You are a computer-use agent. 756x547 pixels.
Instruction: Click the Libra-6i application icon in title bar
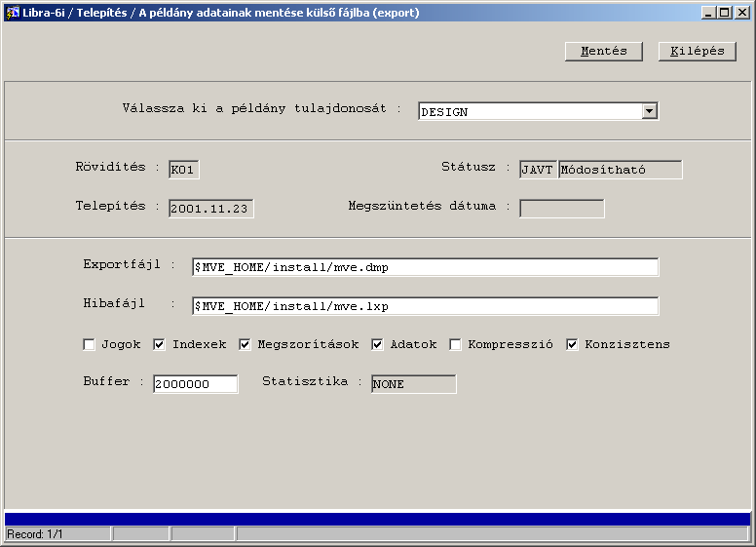coord(12,13)
